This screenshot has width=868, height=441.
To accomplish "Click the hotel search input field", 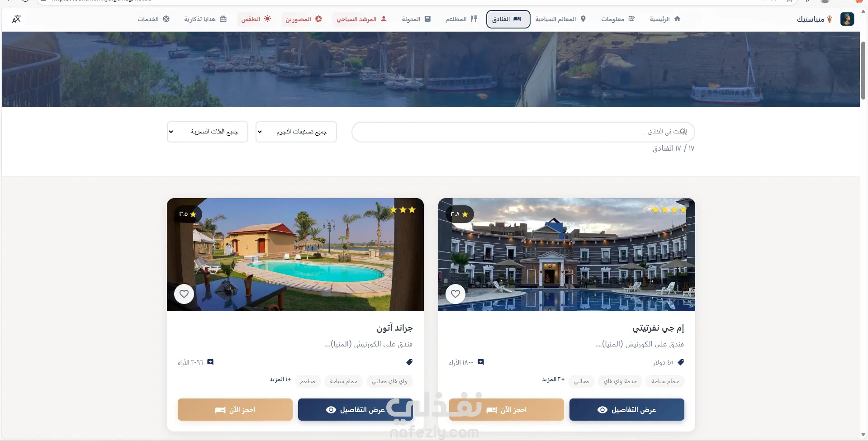I will (x=523, y=132).
